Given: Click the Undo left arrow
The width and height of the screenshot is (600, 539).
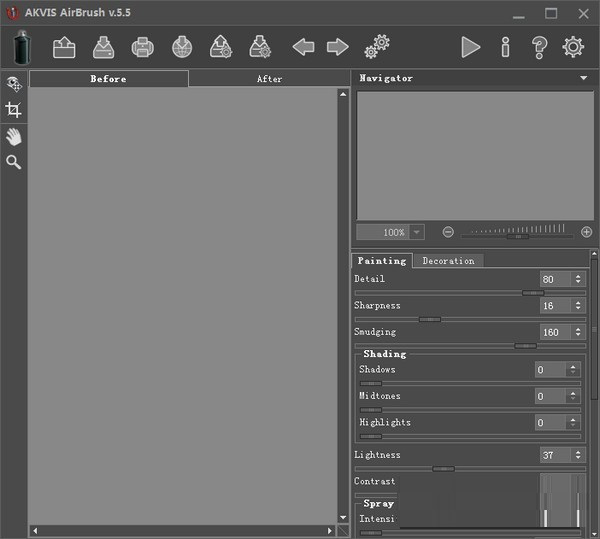Looking at the screenshot, I should pyautogui.click(x=303, y=47).
